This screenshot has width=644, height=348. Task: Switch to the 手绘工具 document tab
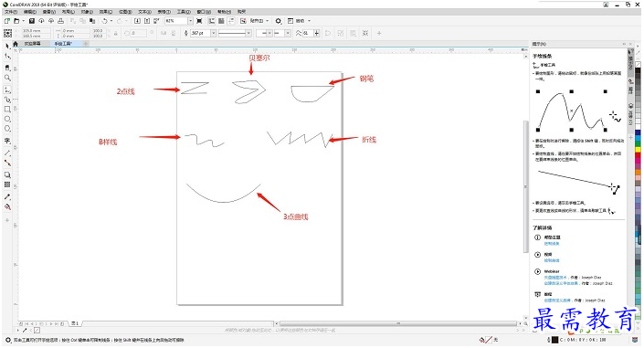tap(63, 44)
